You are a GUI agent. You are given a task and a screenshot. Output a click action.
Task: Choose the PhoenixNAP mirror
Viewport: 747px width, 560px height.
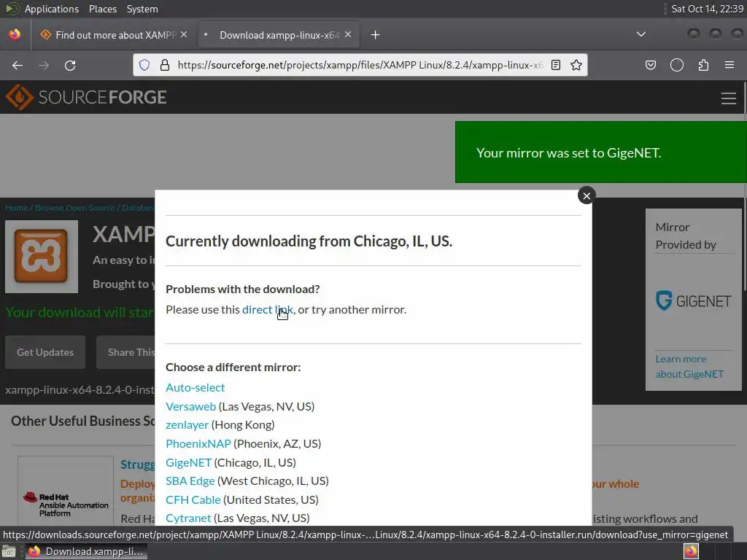(x=198, y=443)
